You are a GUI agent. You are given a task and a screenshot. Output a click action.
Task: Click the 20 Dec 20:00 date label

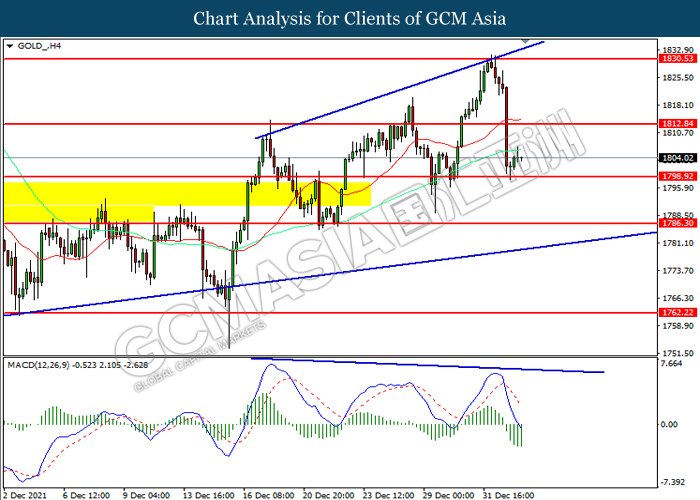[329, 495]
